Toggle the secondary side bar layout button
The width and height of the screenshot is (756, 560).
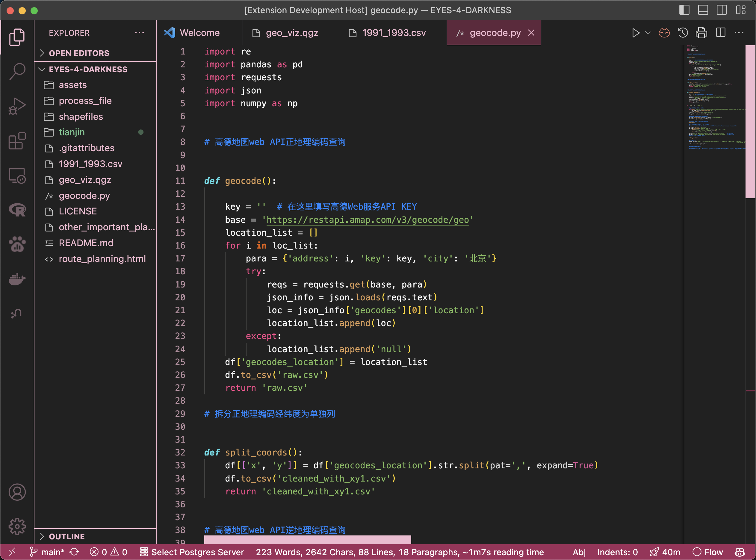[722, 10]
